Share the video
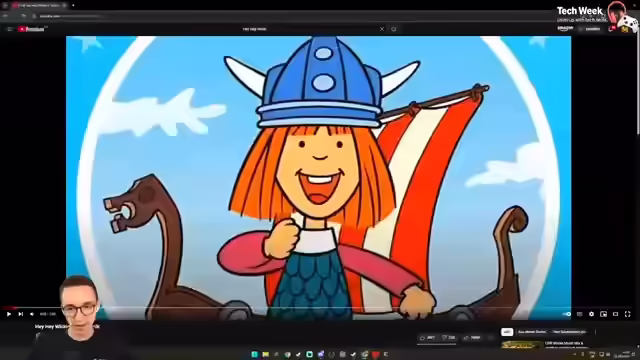 point(472,338)
